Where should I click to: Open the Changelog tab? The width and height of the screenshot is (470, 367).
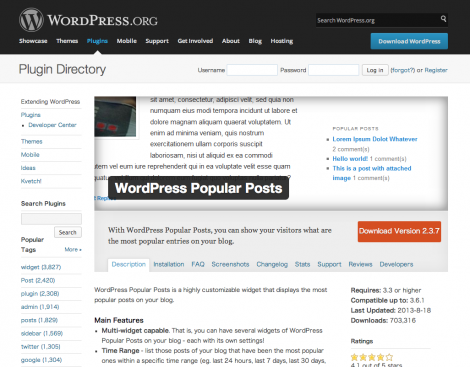click(x=272, y=264)
